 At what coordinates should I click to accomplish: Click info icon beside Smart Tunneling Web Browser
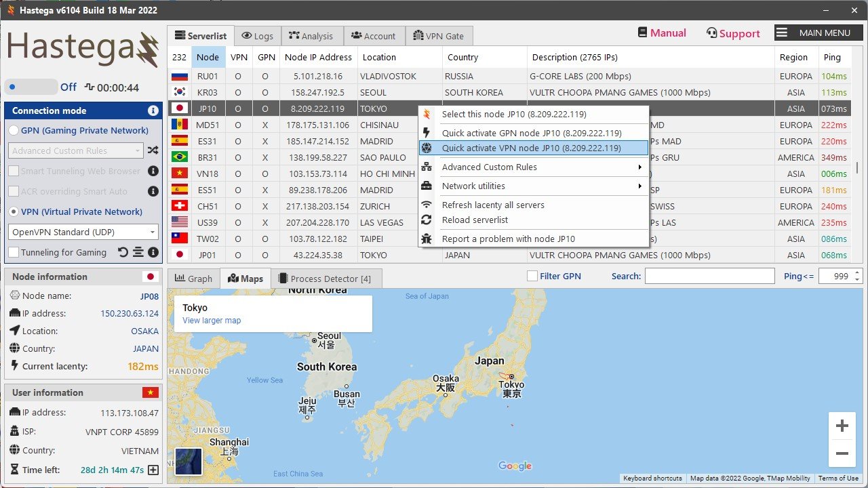pyautogui.click(x=153, y=171)
